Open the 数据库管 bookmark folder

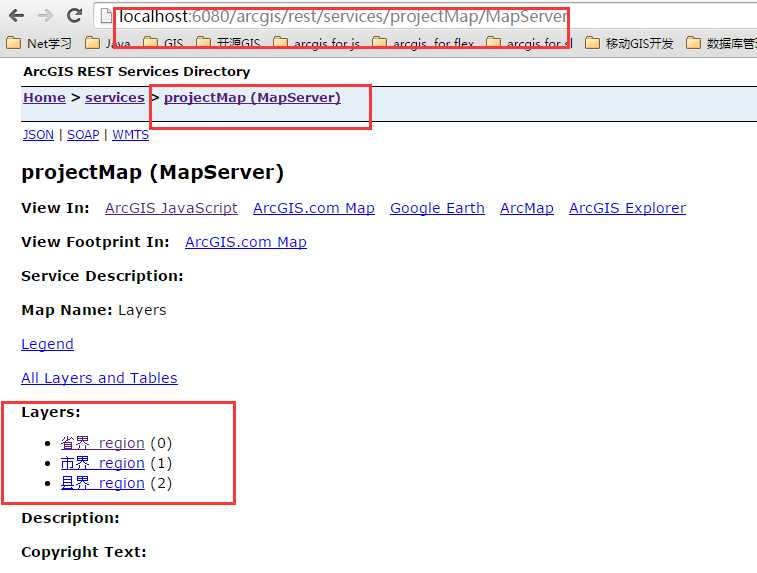coord(721,43)
